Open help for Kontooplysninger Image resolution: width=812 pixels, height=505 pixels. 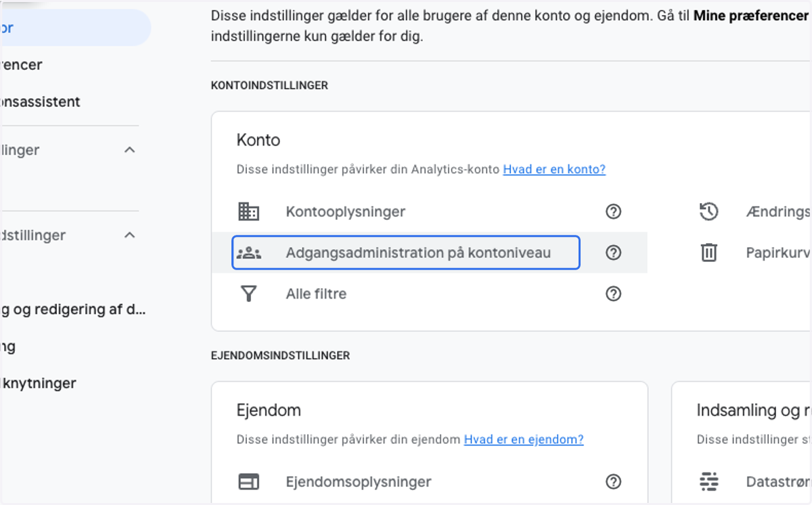pyautogui.click(x=613, y=212)
